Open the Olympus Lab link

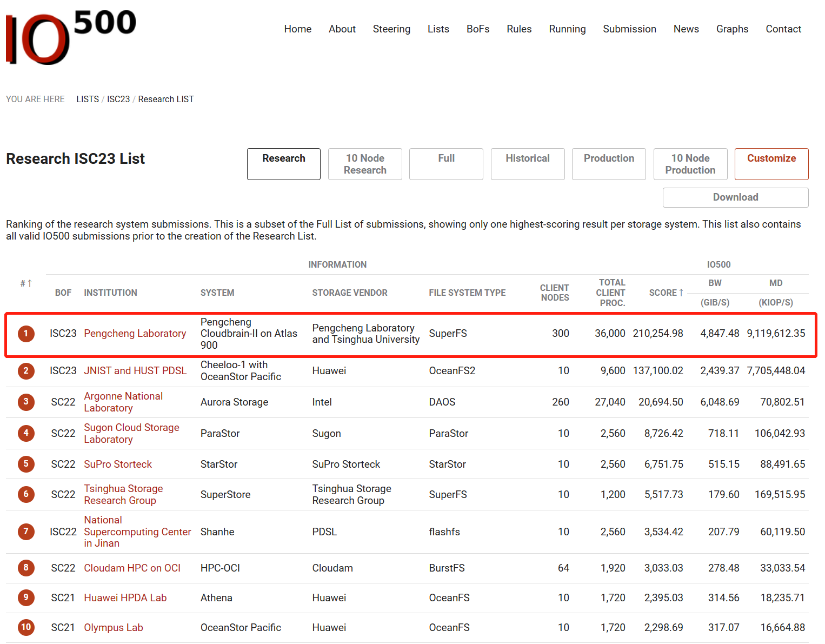114,628
